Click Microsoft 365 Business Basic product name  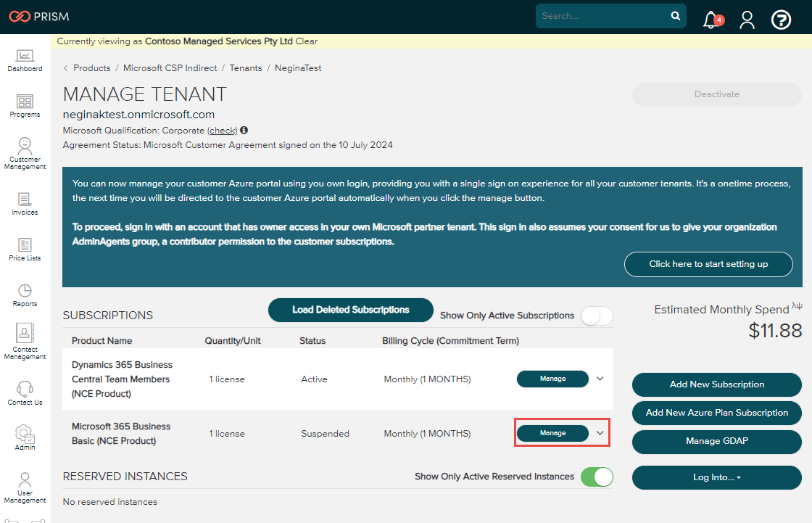tap(121, 433)
